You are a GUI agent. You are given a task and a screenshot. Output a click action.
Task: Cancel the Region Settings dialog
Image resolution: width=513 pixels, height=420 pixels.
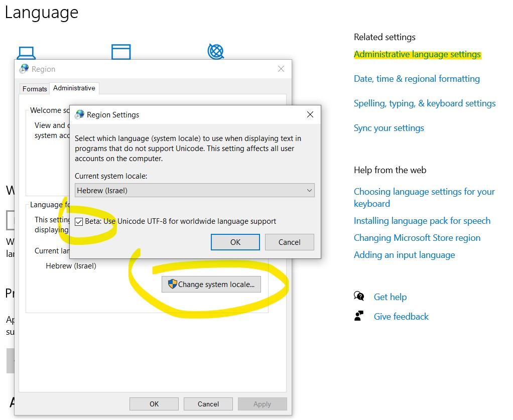[x=290, y=242]
